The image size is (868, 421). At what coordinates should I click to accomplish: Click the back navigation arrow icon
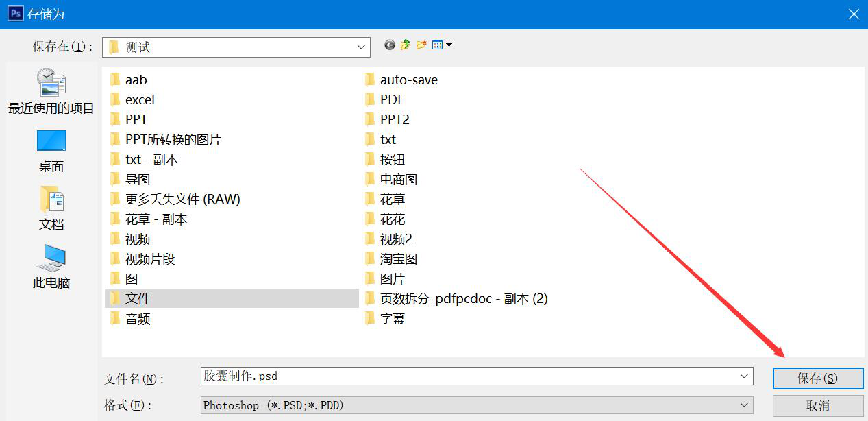[390, 45]
